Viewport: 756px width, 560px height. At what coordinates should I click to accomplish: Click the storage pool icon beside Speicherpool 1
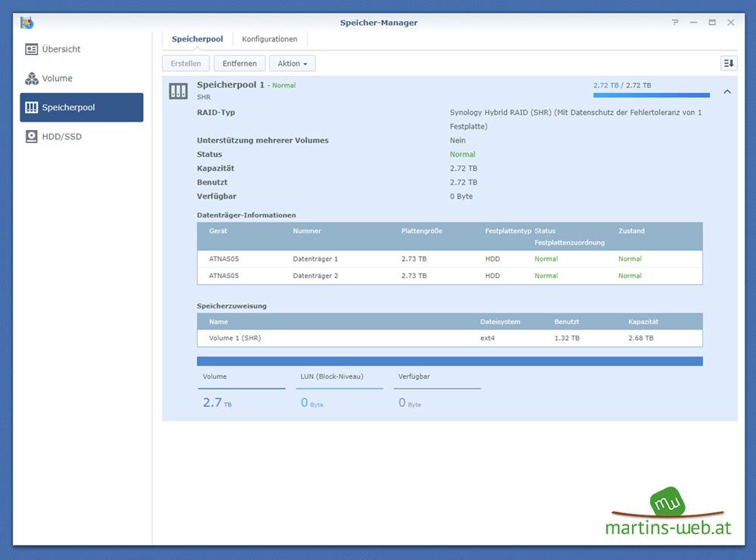[x=178, y=91]
